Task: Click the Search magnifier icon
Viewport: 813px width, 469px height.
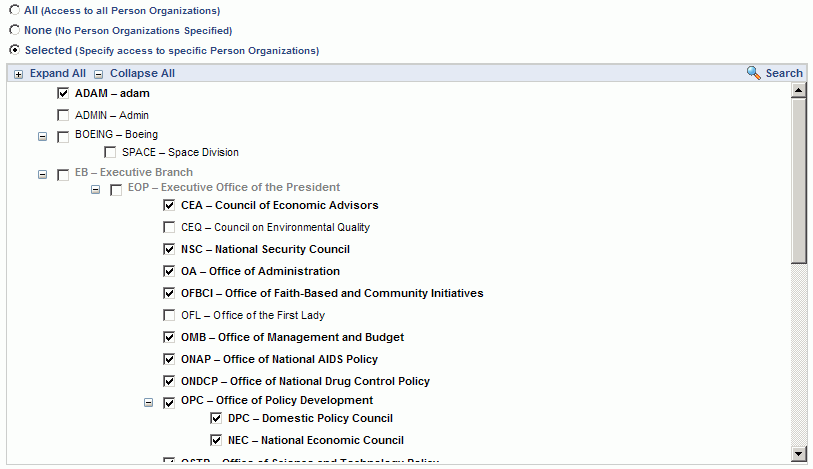Action: click(753, 73)
